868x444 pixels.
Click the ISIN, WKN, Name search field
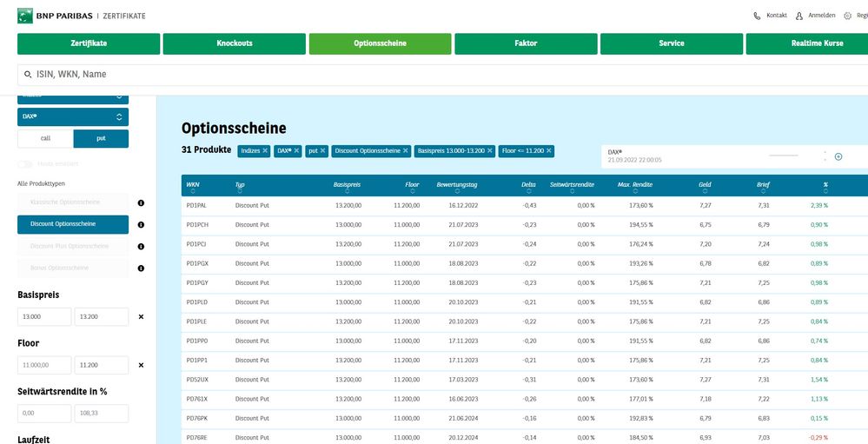coord(443,75)
